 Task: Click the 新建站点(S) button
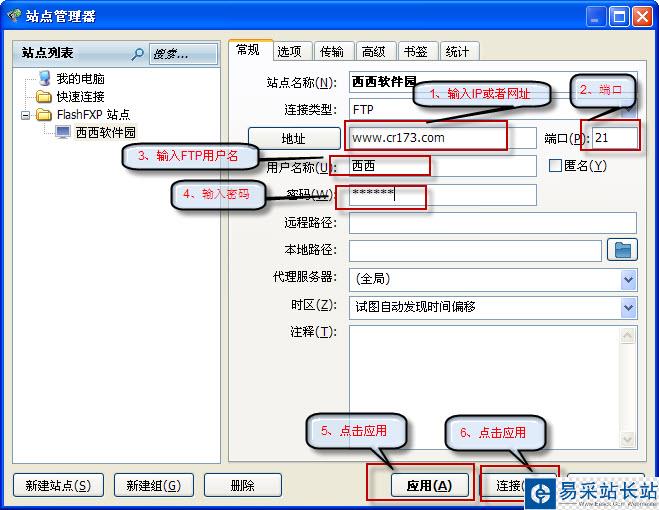(x=58, y=485)
